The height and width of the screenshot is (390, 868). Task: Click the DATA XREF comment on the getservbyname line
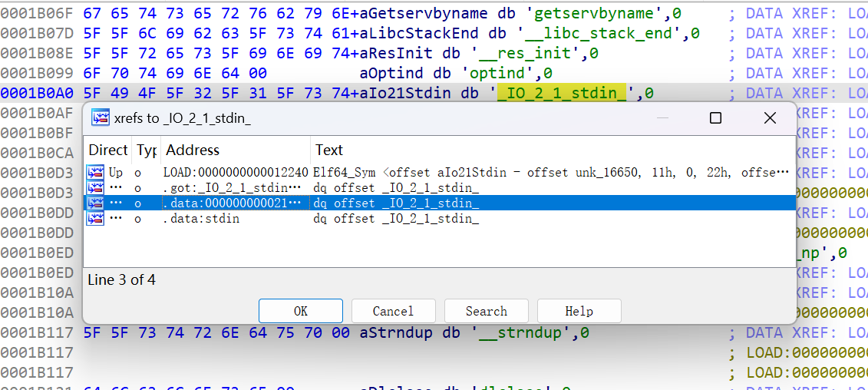pyautogui.click(x=798, y=13)
